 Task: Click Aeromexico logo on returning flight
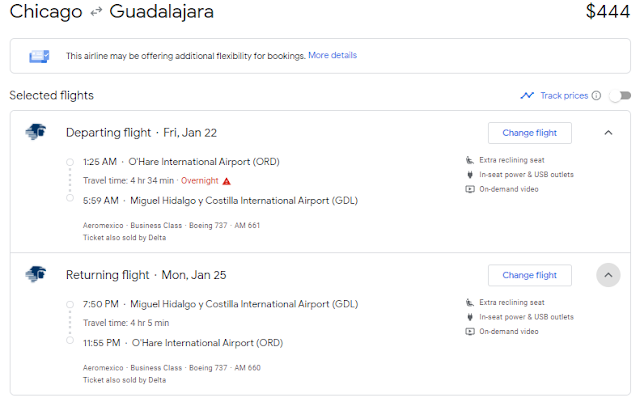point(36,274)
